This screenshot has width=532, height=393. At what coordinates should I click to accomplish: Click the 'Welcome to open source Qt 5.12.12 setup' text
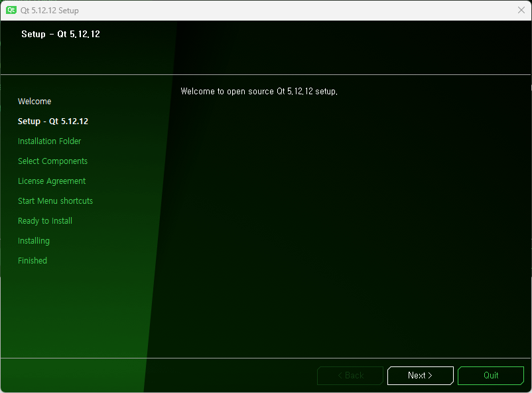pos(259,92)
